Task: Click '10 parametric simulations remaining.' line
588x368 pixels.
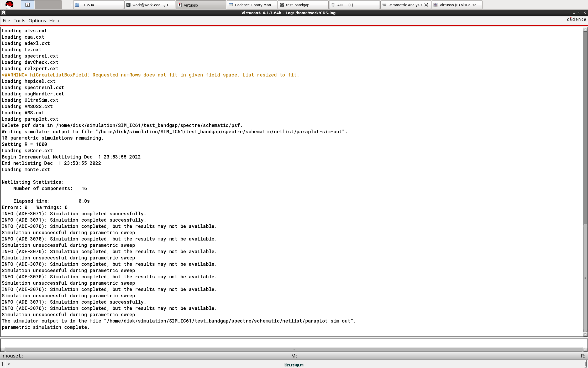Action: pyautogui.click(x=52, y=138)
